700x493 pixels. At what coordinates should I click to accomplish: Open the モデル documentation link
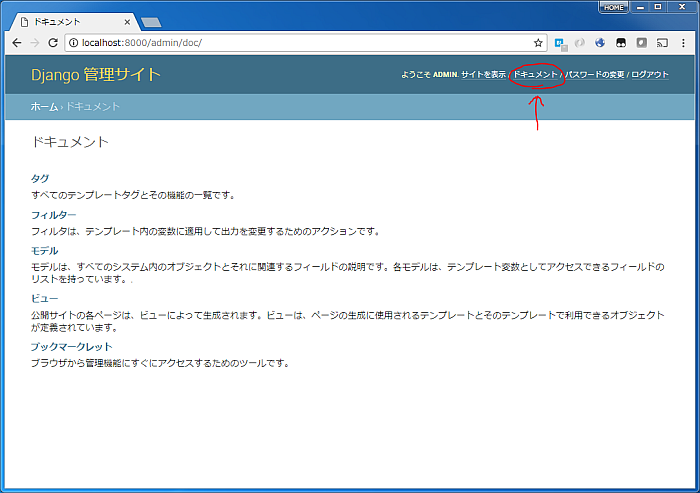click(x=44, y=251)
